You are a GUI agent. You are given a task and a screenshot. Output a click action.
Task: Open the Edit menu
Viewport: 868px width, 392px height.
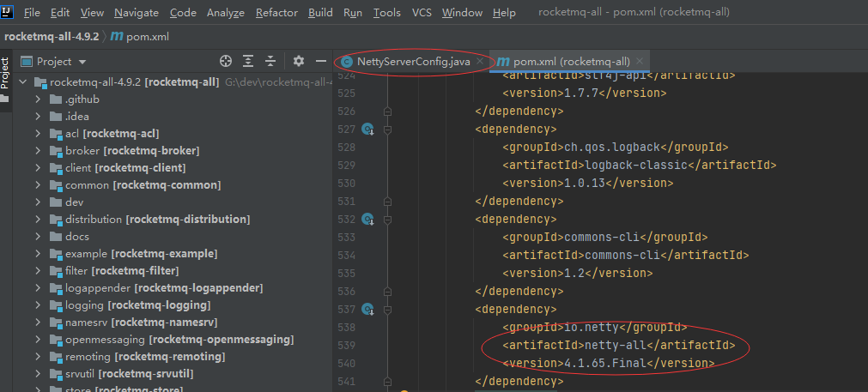60,12
